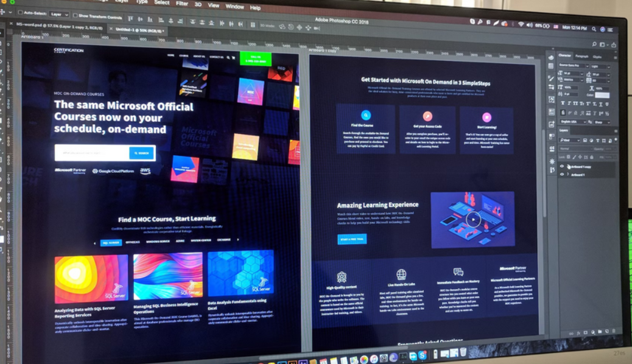The image size is (632, 364).
Task: Open the layer Kind filter dropdown
Action: point(569,140)
